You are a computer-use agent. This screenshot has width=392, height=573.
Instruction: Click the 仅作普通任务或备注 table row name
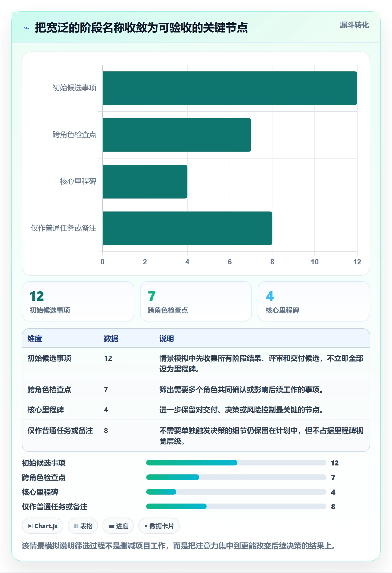click(x=60, y=430)
